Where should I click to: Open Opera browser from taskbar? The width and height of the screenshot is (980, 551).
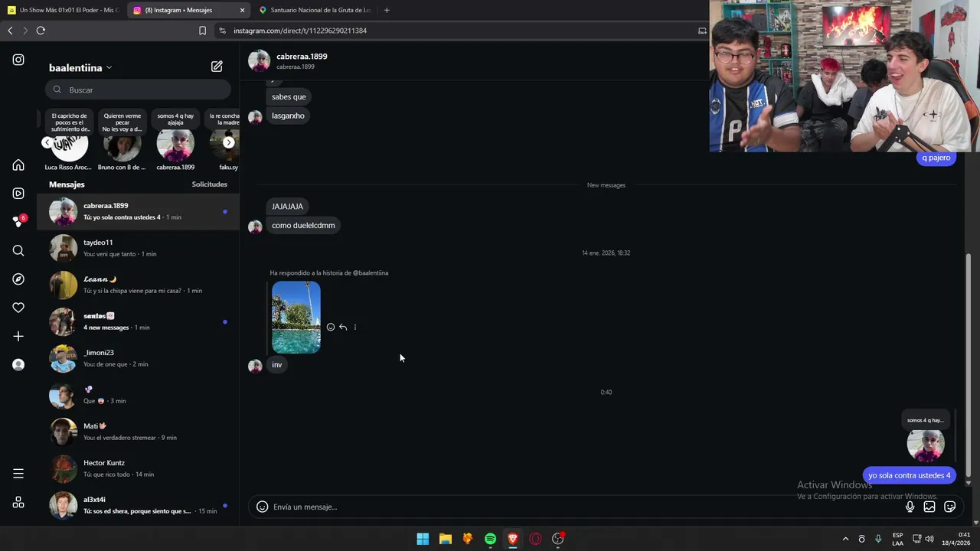click(x=535, y=539)
